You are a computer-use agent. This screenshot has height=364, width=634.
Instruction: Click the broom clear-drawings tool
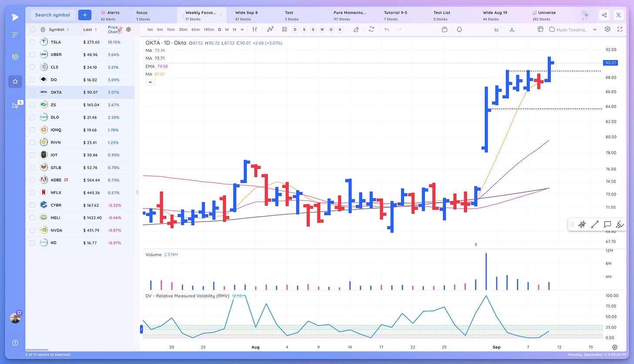(620, 225)
